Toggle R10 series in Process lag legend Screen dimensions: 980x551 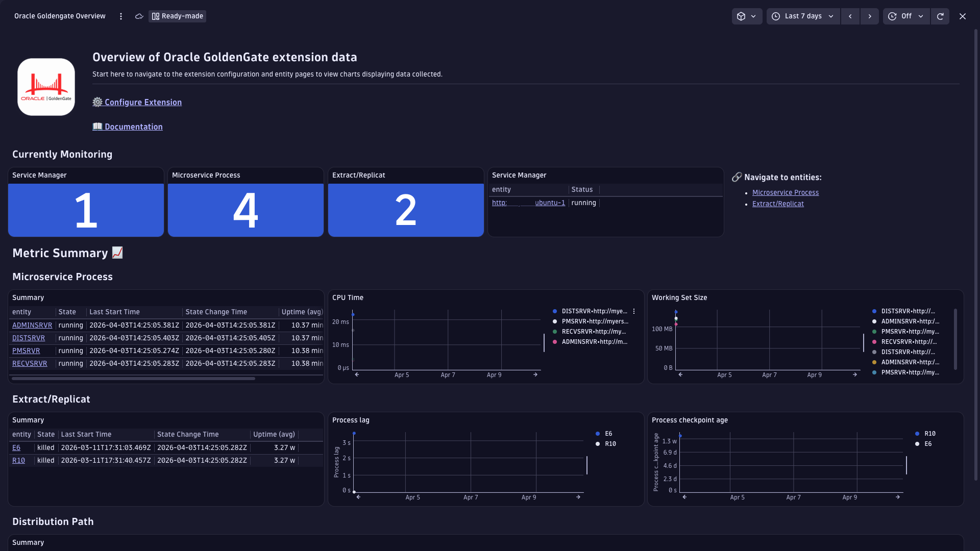click(x=606, y=444)
